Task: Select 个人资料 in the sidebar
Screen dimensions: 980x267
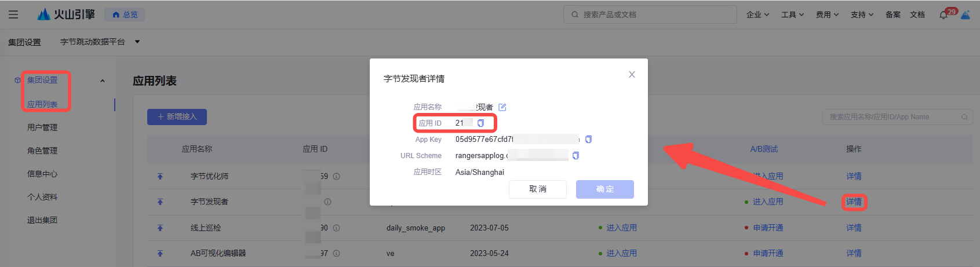Action: [x=42, y=197]
